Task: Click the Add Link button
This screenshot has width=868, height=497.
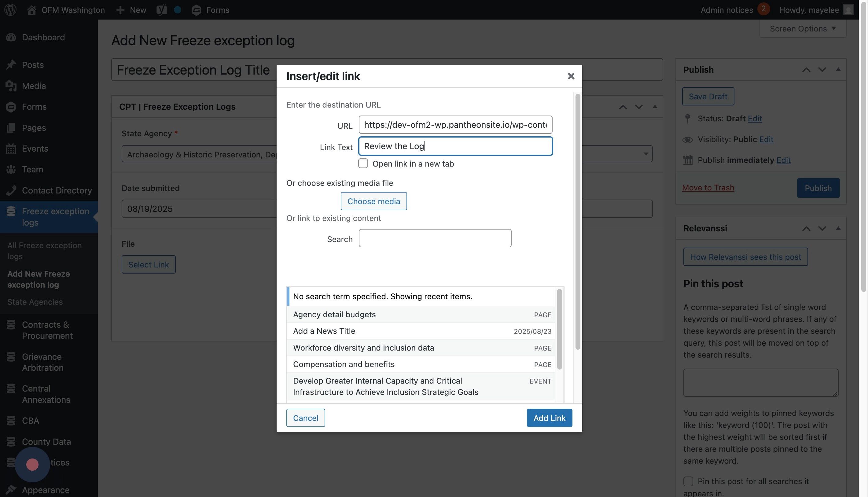Action: tap(549, 418)
